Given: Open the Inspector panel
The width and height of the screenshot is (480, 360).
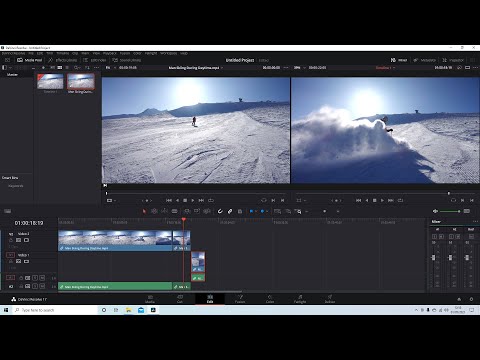Looking at the screenshot, I should 453,60.
